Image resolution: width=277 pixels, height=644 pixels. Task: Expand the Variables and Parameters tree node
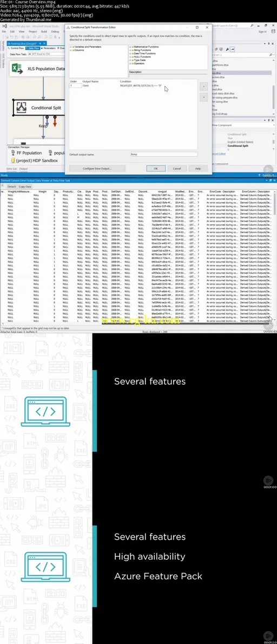point(71,47)
